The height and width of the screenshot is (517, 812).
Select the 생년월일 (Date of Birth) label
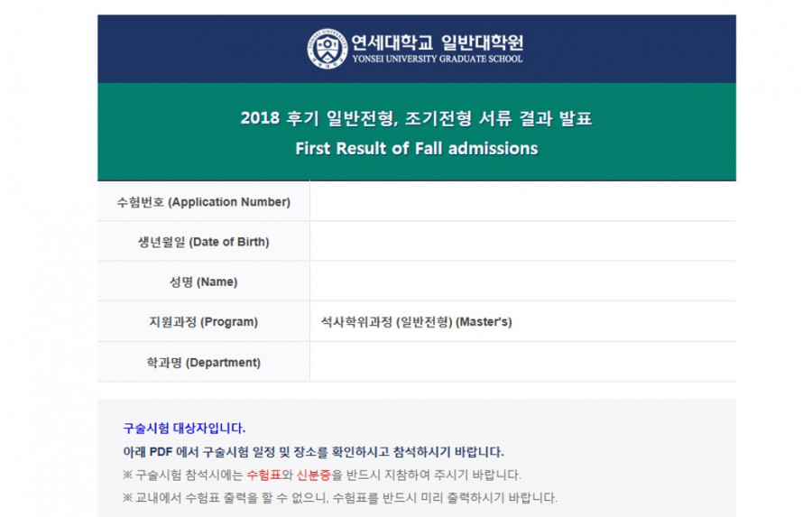click(x=204, y=242)
